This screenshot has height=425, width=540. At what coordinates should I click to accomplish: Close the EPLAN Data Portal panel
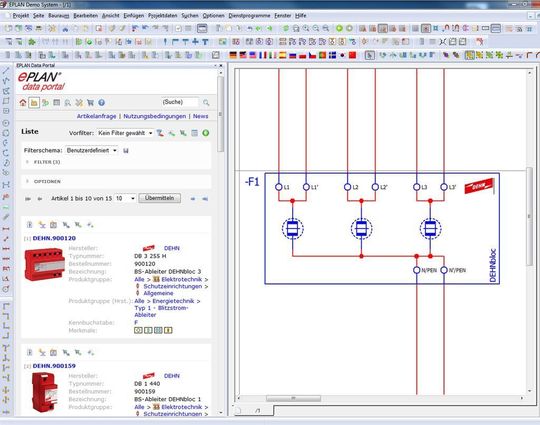click(x=221, y=65)
